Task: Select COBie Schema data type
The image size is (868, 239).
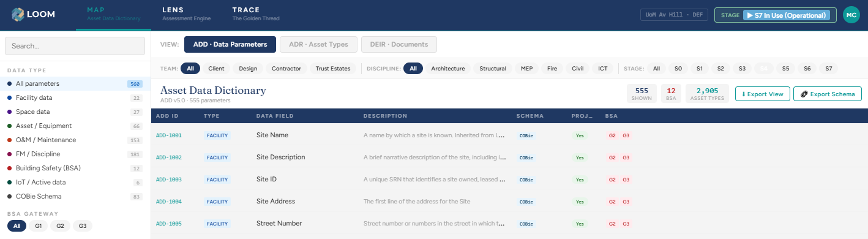Action: click(75, 196)
